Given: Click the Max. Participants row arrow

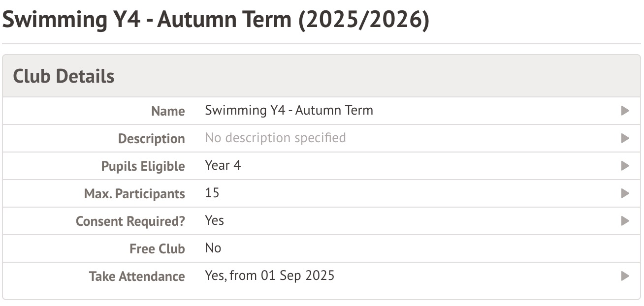Looking at the screenshot, I should (625, 193).
